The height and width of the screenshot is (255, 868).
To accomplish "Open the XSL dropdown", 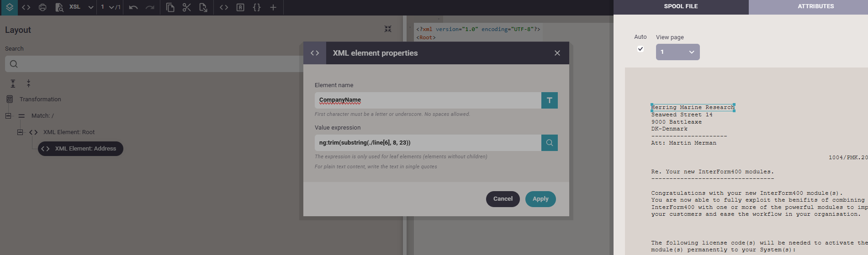I will click(90, 7).
